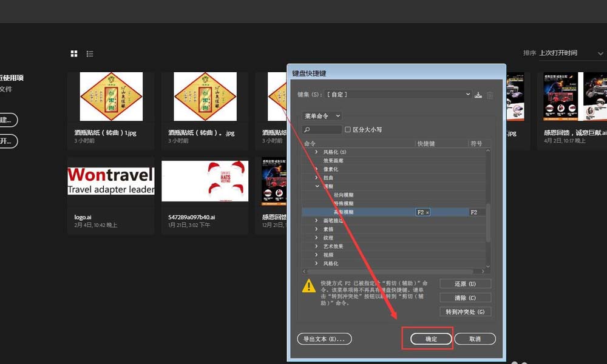The width and height of the screenshot is (607, 364).
Task: Click 导出文本 (E) to export shortcuts
Action: pos(324,339)
